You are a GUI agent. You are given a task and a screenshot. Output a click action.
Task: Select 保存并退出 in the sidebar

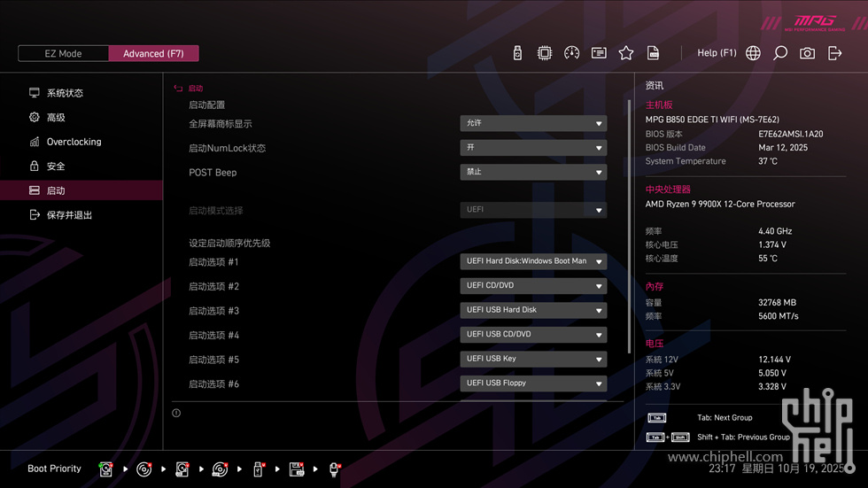[x=69, y=215]
